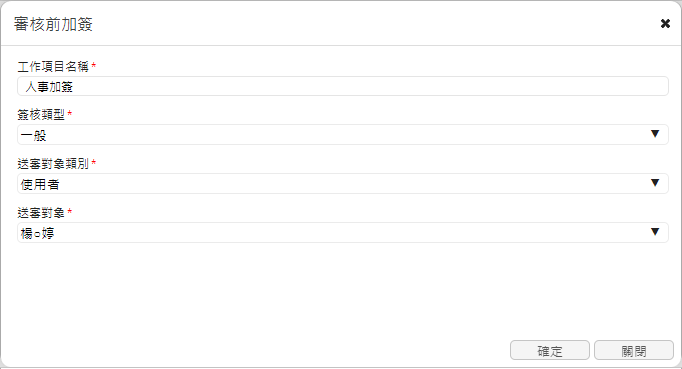The image size is (682, 369).
Task: Click the 審核前加簽 dialog title
Action: coord(53,24)
